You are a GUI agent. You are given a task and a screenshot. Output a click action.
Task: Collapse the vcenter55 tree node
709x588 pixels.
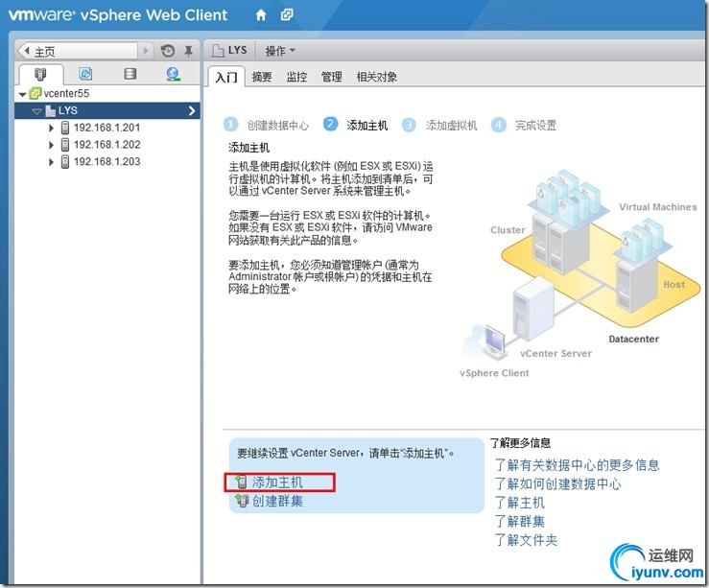[23, 94]
